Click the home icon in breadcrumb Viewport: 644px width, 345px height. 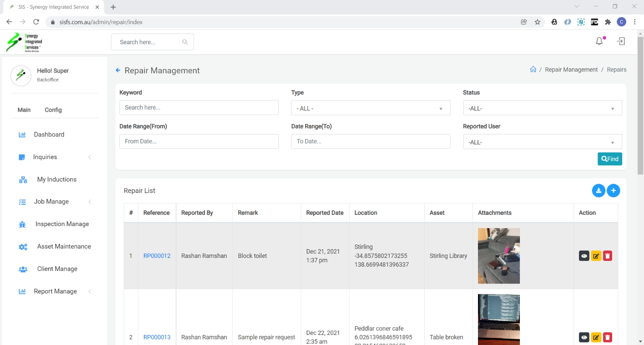(x=533, y=70)
